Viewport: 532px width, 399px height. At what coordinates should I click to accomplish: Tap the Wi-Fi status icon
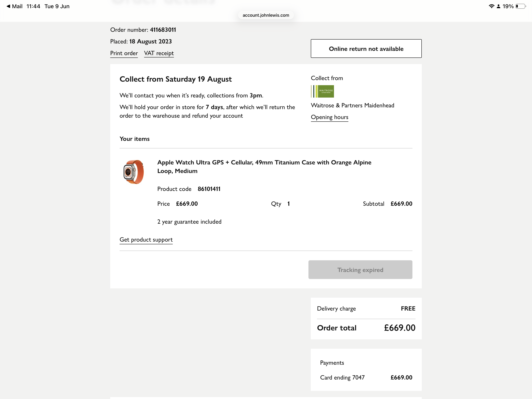(491, 6)
